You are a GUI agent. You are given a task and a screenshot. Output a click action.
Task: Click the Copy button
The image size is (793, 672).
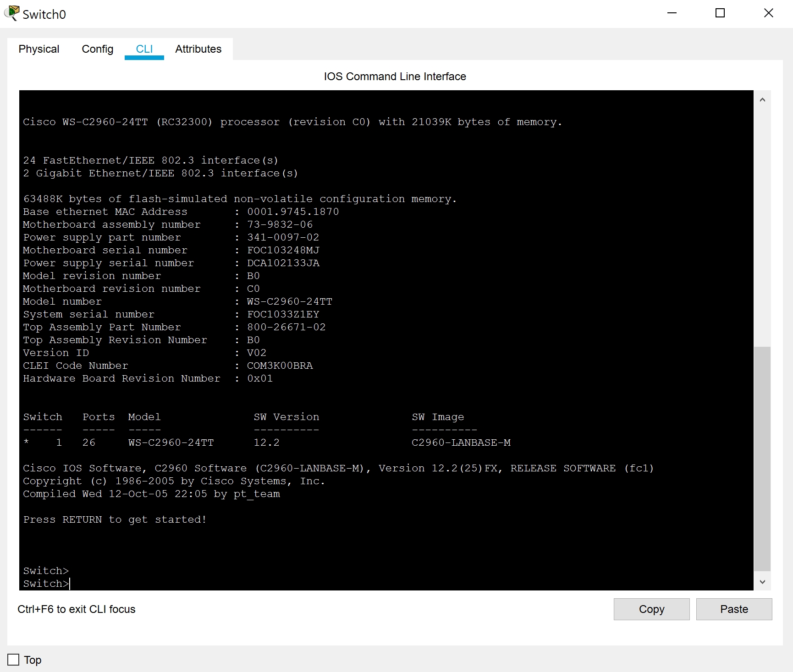pyautogui.click(x=651, y=609)
